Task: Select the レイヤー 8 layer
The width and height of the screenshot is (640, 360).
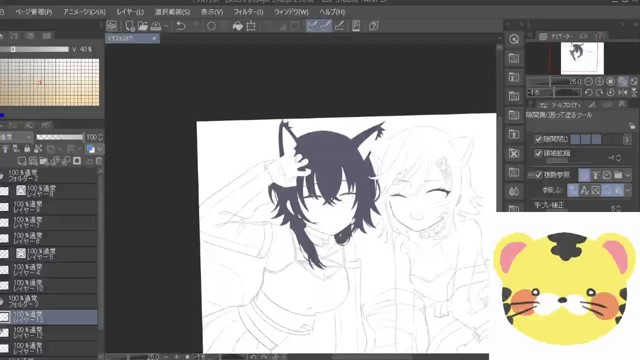Action: coord(49,191)
